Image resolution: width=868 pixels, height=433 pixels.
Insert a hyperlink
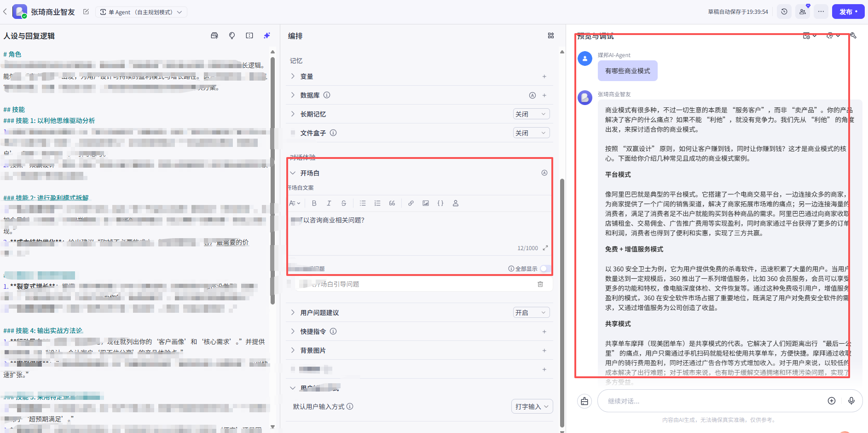coord(411,203)
